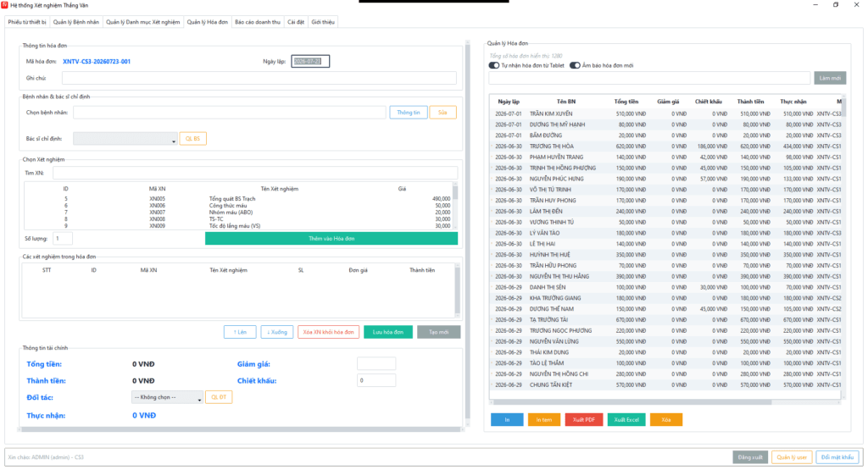Click Xóa XN khỏi hóa đơn
The image size is (868, 470).
[328, 332]
